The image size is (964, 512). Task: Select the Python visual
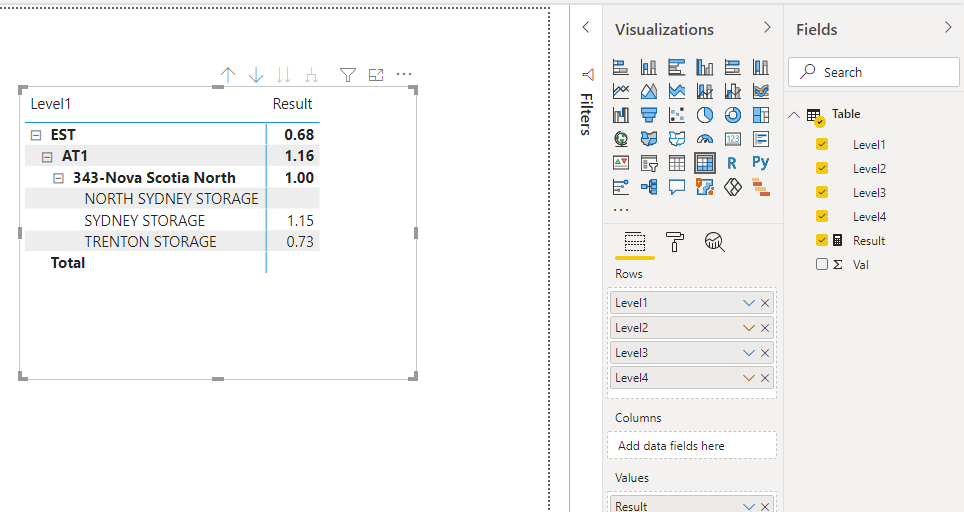(761, 163)
